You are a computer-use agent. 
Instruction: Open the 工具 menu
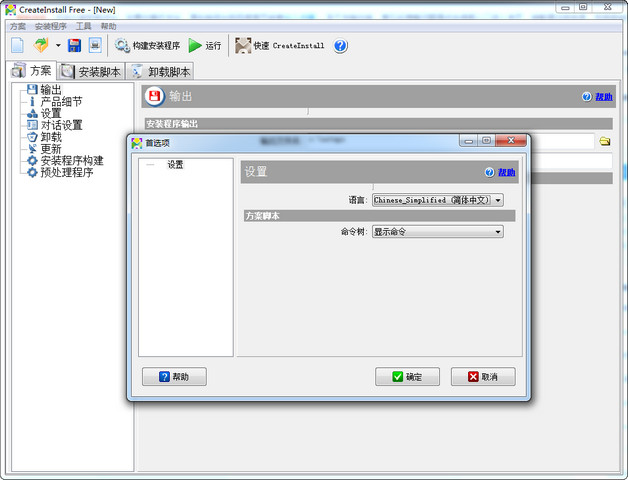click(83, 26)
